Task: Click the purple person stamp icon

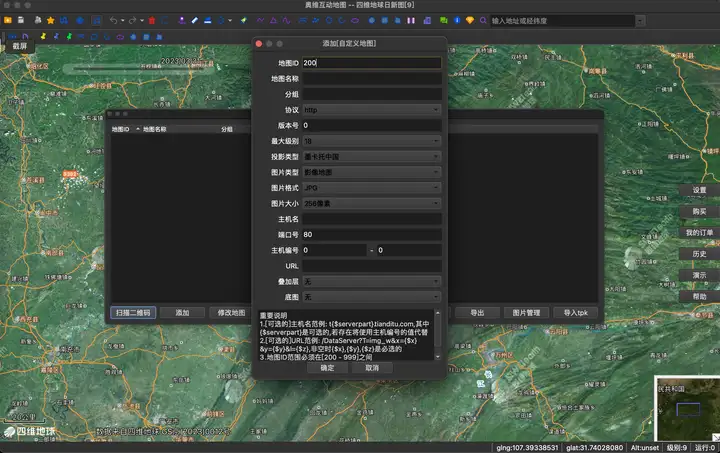Action: (182, 20)
